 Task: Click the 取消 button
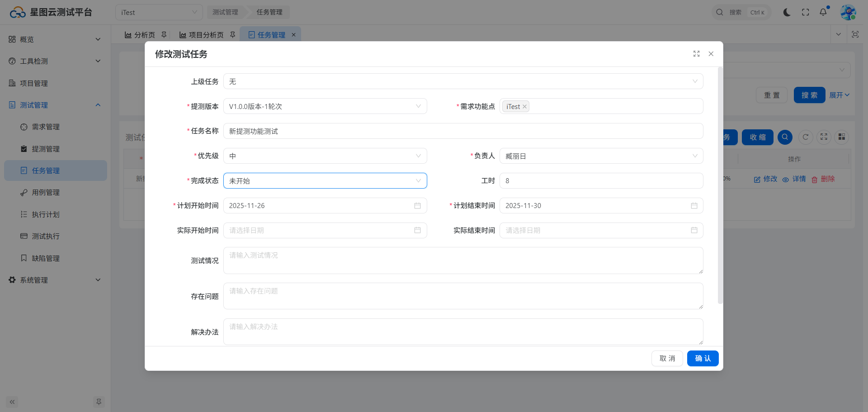[x=667, y=358]
